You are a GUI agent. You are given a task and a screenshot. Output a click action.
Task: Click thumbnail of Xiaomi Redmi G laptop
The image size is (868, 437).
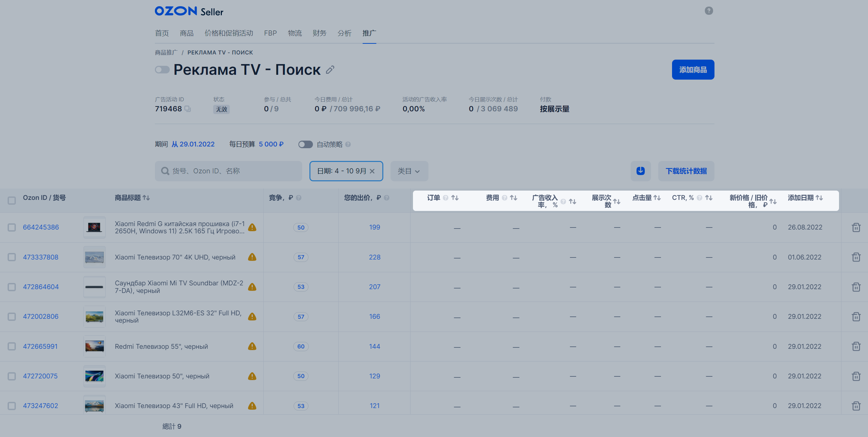coord(94,227)
